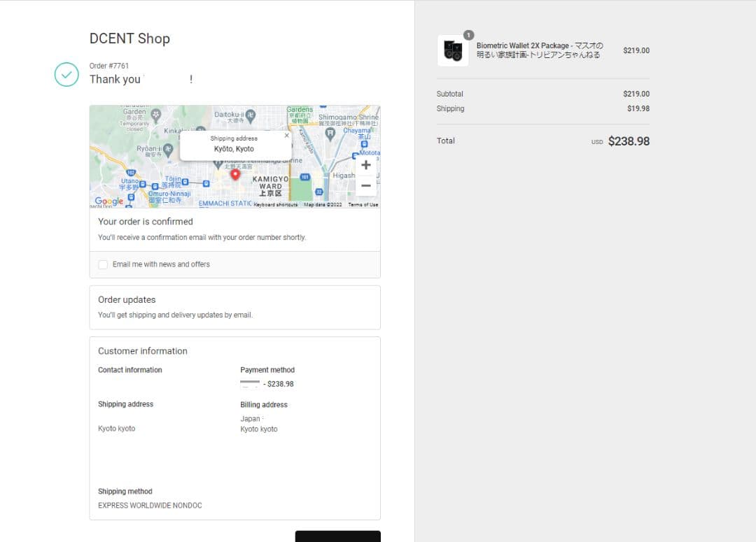This screenshot has height=542, width=756.
Task: Zoom in on the map
Action: click(x=365, y=165)
